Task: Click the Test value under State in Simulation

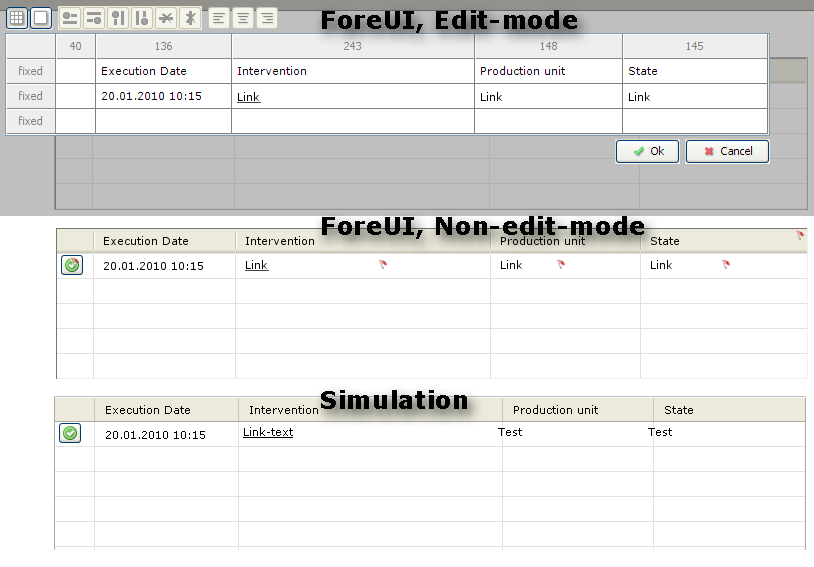Action: click(660, 432)
